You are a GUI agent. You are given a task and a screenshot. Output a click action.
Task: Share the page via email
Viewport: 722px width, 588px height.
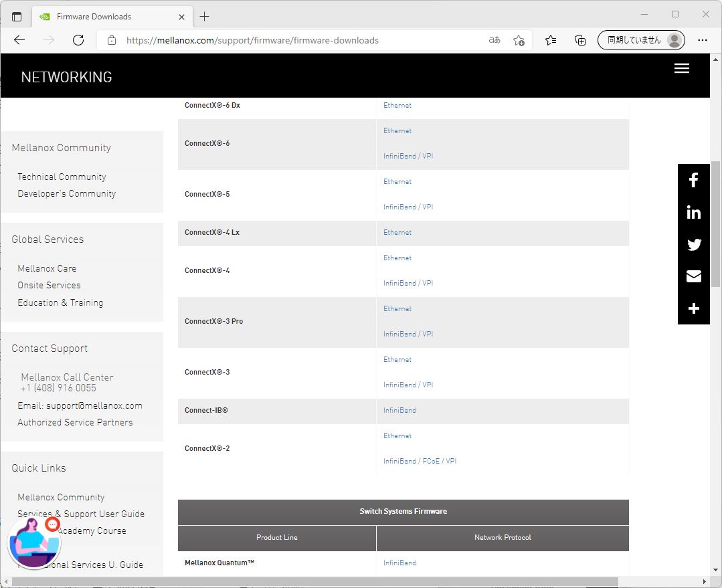tap(693, 276)
